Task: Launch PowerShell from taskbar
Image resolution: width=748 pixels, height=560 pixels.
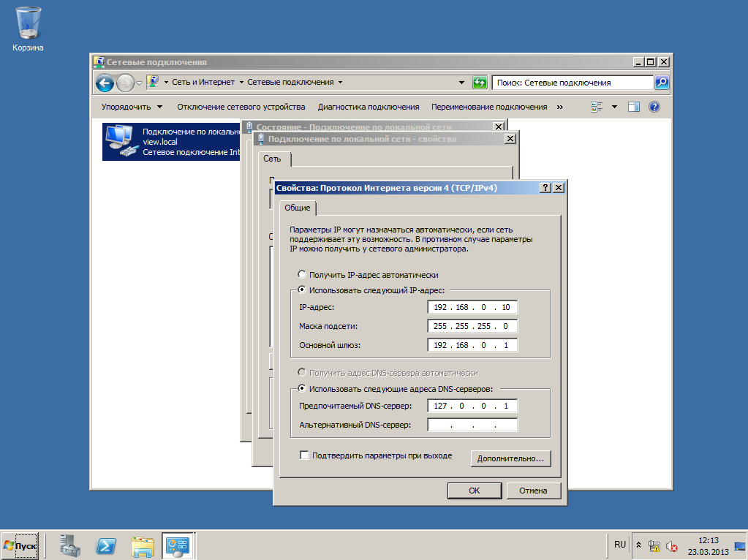Action: pos(106,545)
